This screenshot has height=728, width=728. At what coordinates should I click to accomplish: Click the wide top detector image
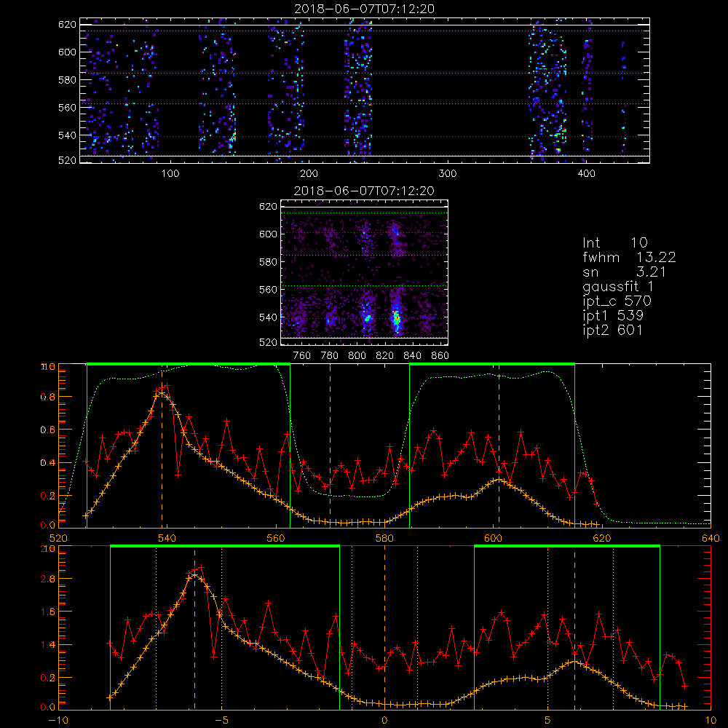pos(365,90)
